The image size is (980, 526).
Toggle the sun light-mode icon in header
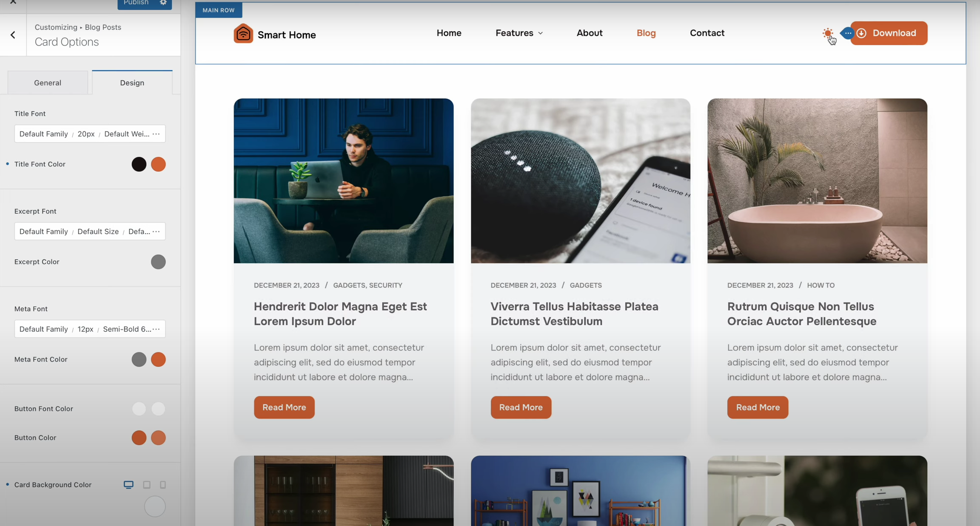tap(827, 33)
